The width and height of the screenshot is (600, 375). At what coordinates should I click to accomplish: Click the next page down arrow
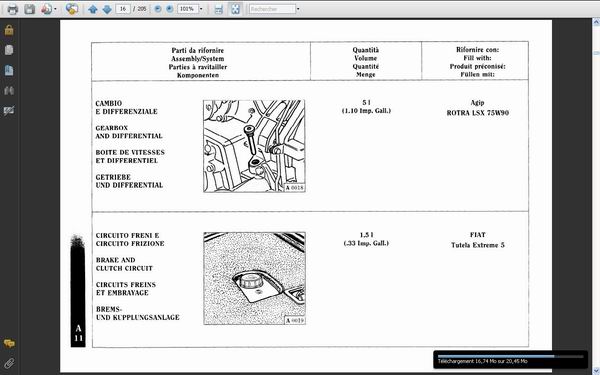[107, 9]
